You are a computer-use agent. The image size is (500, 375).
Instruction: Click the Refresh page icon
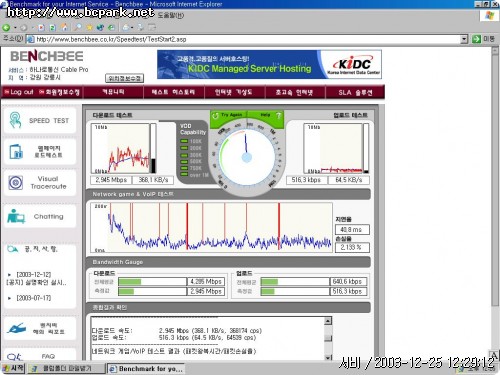point(53,28)
